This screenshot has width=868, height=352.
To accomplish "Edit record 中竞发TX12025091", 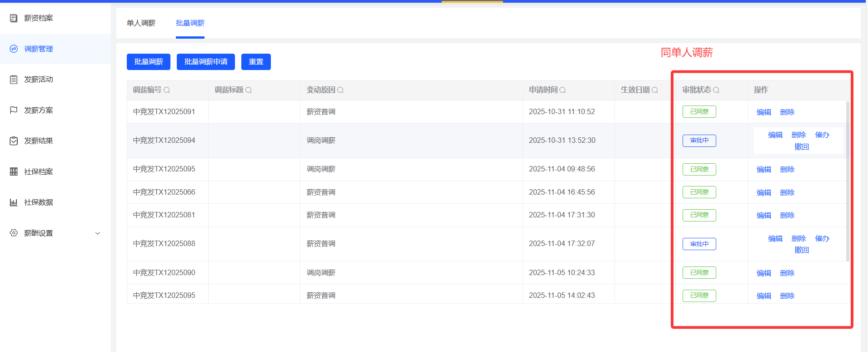I will (x=764, y=112).
